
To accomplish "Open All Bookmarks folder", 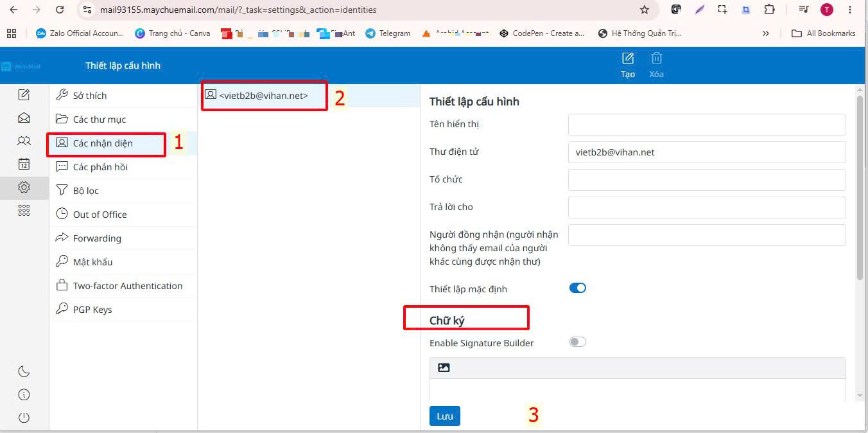I will pyautogui.click(x=824, y=33).
